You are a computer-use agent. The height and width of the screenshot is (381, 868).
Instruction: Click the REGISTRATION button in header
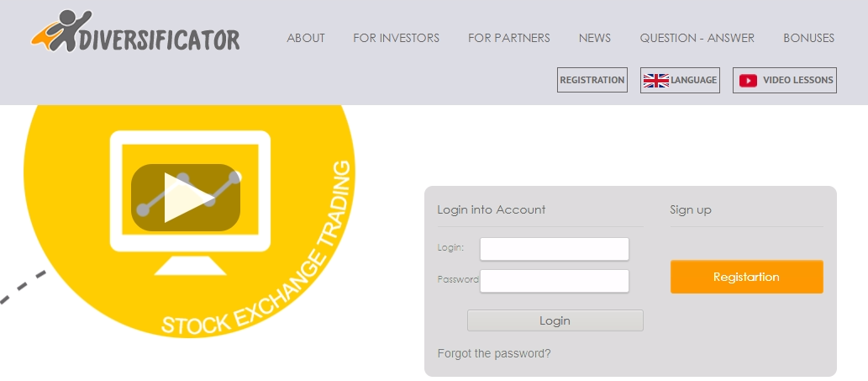(x=592, y=80)
